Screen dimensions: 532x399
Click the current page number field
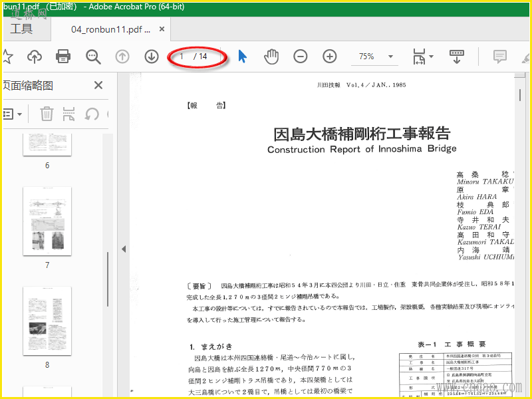pyautogui.click(x=182, y=57)
